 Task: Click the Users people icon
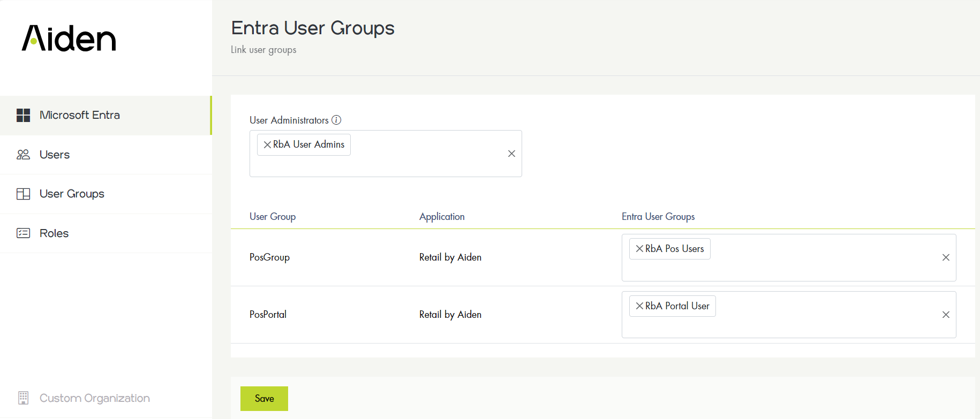[x=23, y=155]
